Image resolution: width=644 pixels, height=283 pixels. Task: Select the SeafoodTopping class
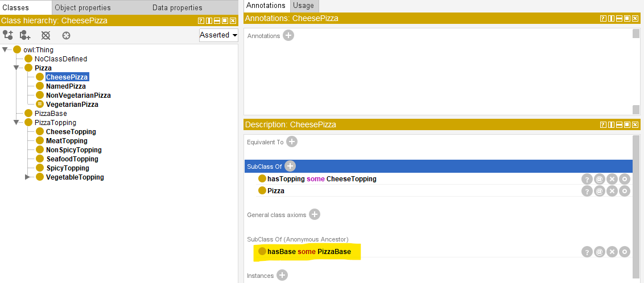click(x=72, y=159)
